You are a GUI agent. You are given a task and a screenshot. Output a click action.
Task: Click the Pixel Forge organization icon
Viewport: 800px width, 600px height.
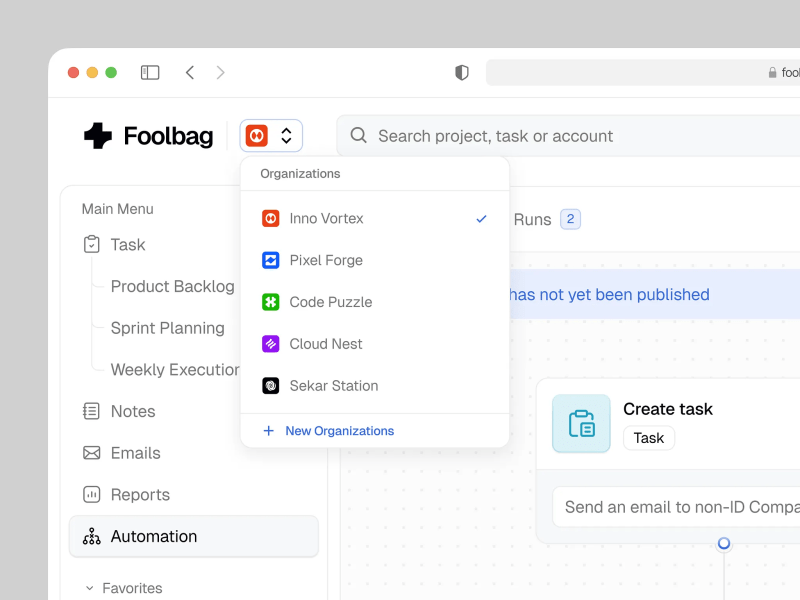[270, 260]
